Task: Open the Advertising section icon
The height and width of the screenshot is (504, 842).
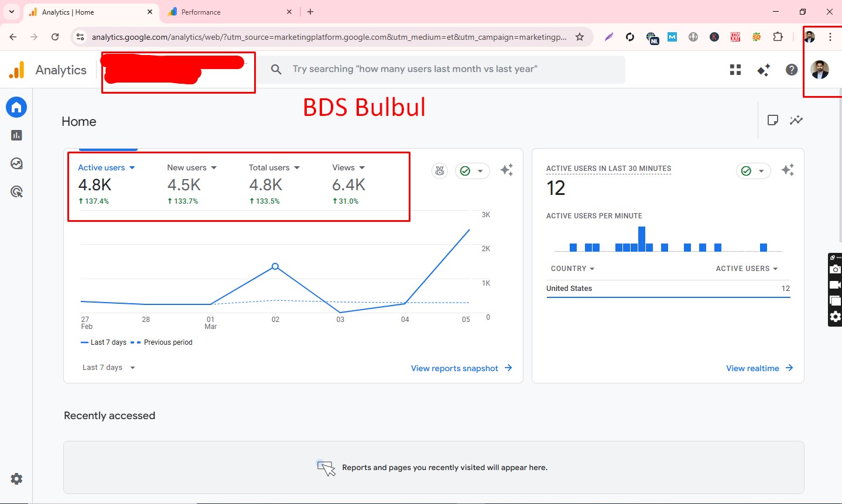Action: tap(16, 191)
